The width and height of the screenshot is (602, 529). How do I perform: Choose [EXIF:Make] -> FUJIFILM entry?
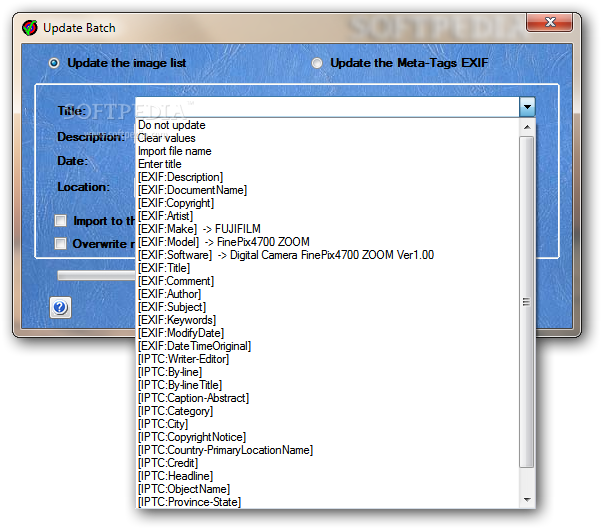pyautogui.click(x=328, y=229)
